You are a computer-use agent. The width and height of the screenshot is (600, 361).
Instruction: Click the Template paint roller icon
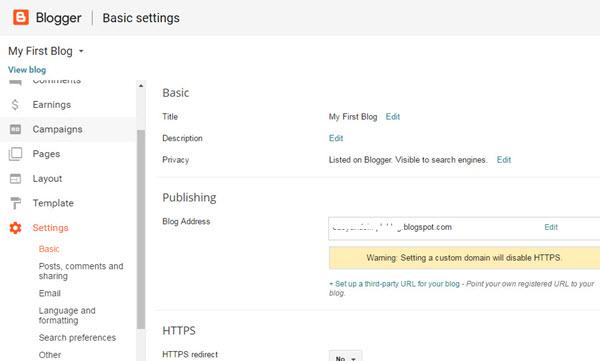15,203
